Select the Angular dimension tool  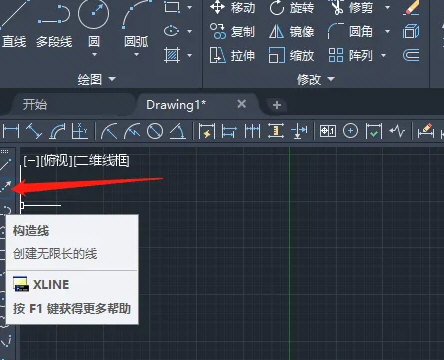pos(178,131)
